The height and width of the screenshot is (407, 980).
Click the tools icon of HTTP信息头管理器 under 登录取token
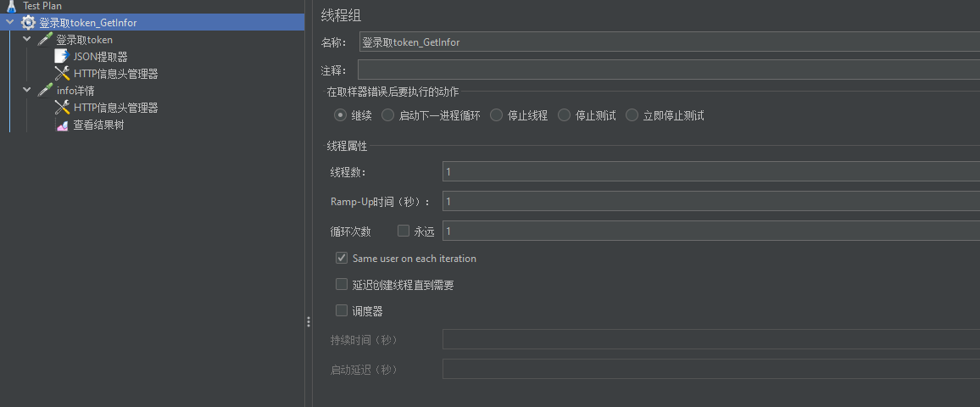pyautogui.click(x=62, y=74)
